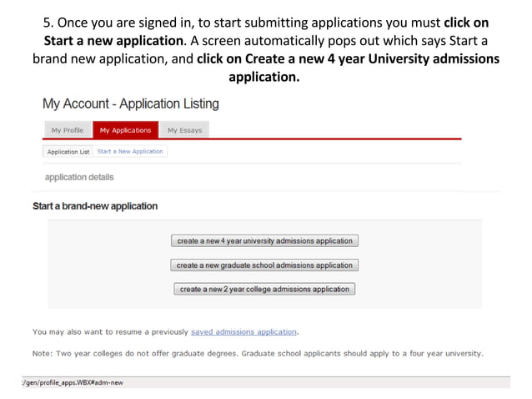
Task: Click the Start a brand-new application heading
Action: pyautogui.click(x=95, y=206)
